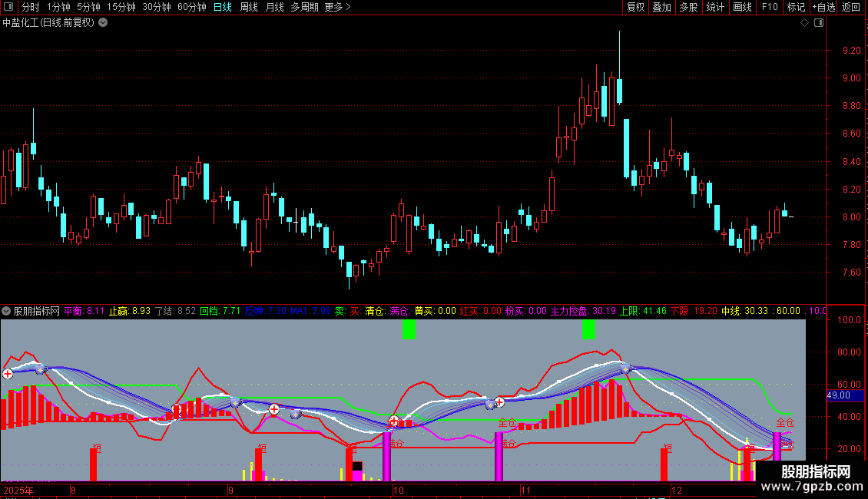Select the 15分钟 period
This screenshot has height=499, width=868.
click(x=121, y=7)
